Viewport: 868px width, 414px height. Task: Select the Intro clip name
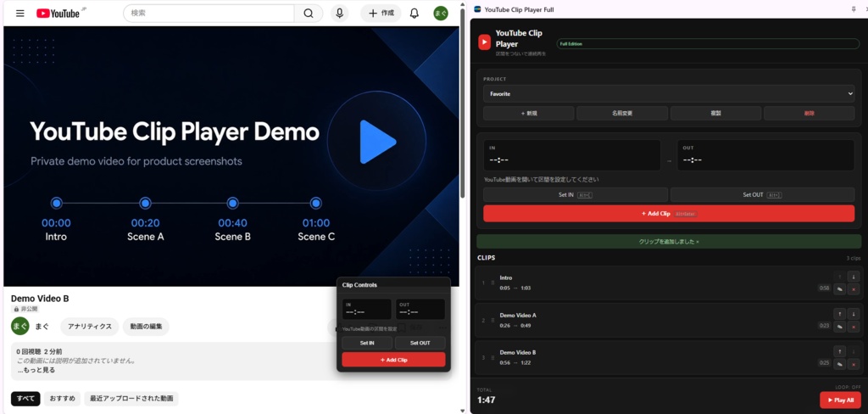506,277
